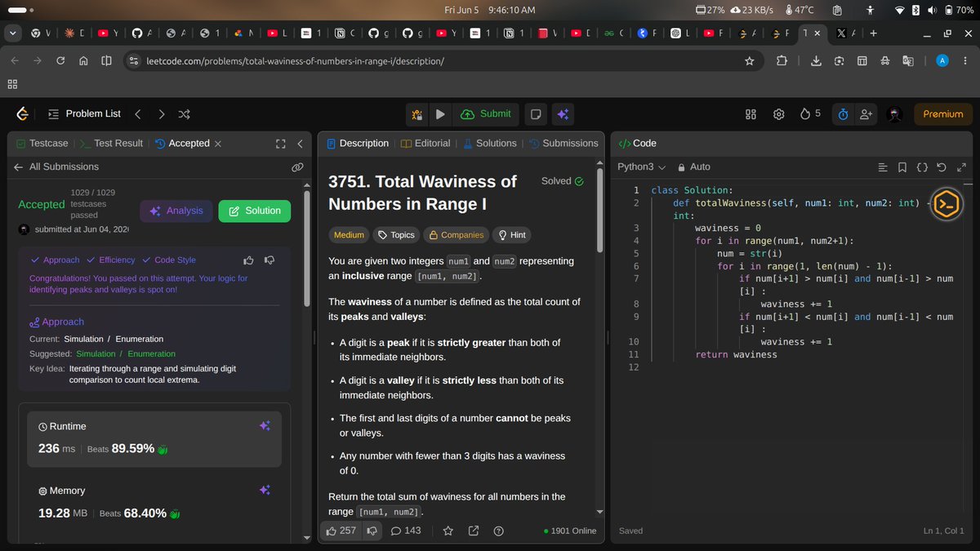
Task: Bookmark the code with bookmark icon
Action: (902, 167)
